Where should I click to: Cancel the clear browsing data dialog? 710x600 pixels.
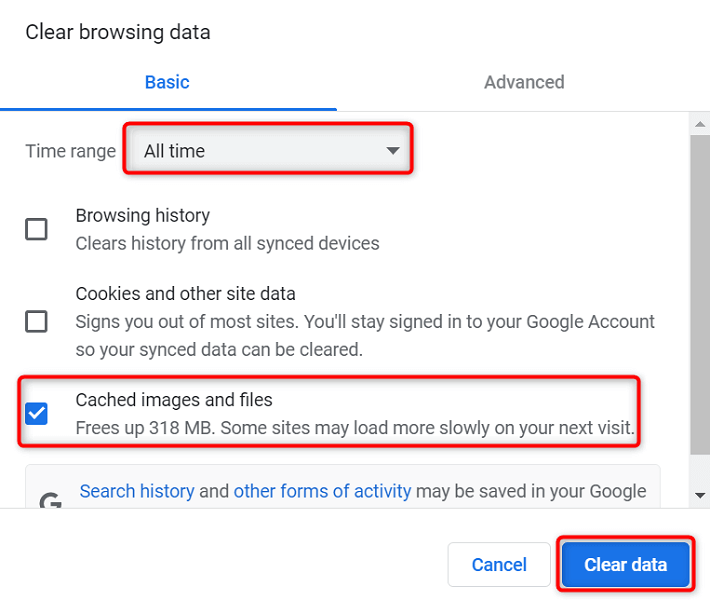coord(499,565)
